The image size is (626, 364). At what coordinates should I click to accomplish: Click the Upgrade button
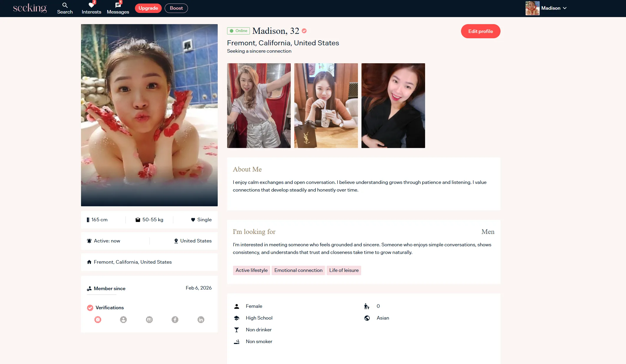148,8
